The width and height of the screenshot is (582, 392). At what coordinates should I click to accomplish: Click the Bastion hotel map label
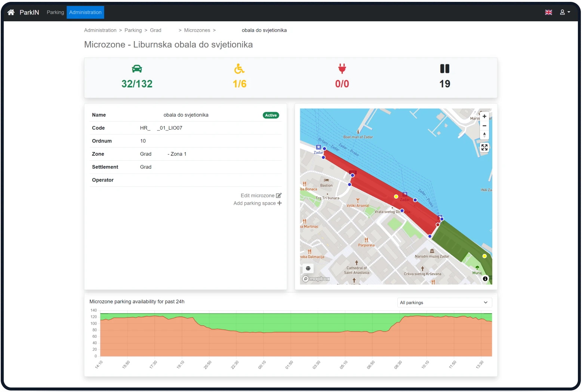coord(326,185)
